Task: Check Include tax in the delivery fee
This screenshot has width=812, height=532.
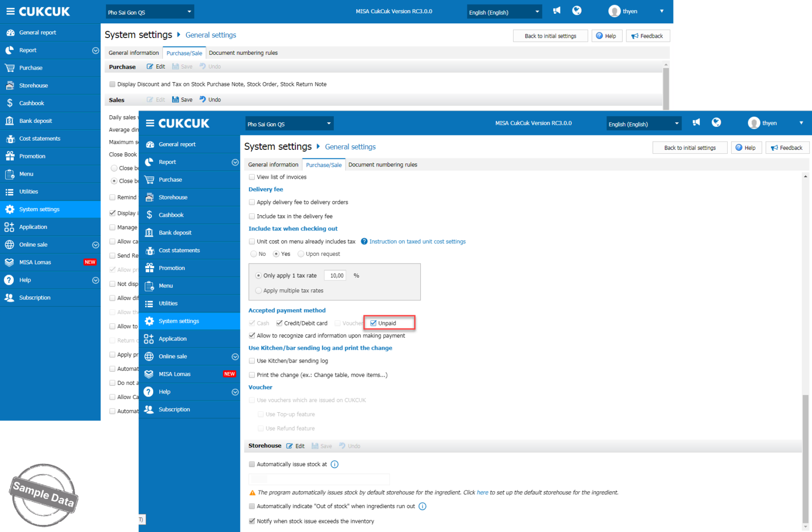Action: tap(252, 216)
